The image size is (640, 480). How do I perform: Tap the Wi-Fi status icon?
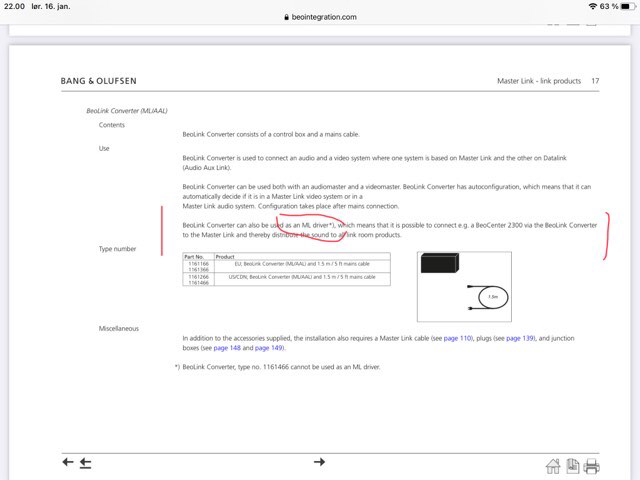pyautogui.click(x=592, y=6)
